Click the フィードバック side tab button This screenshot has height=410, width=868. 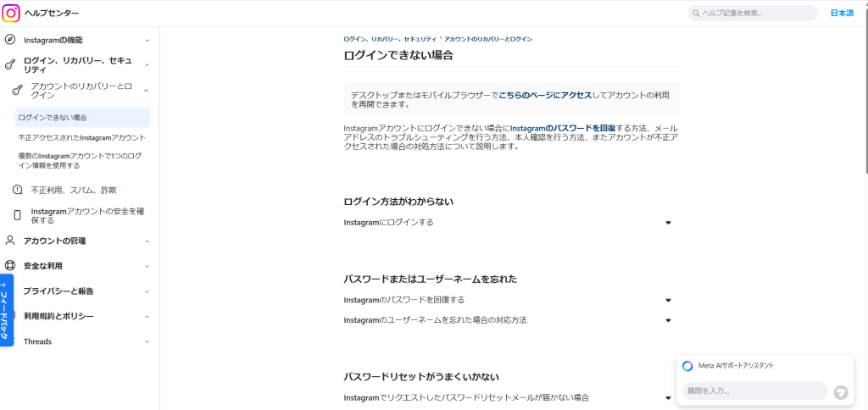6,310
